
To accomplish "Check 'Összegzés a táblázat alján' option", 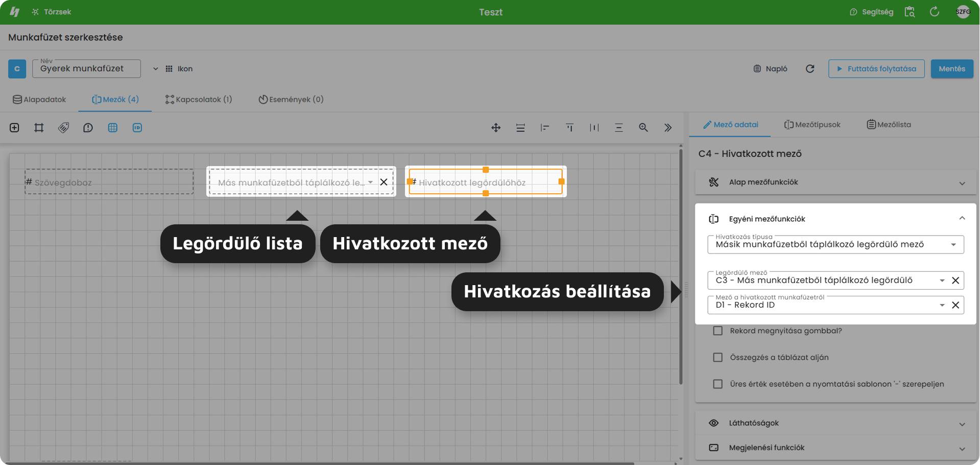I will [718, 357].
